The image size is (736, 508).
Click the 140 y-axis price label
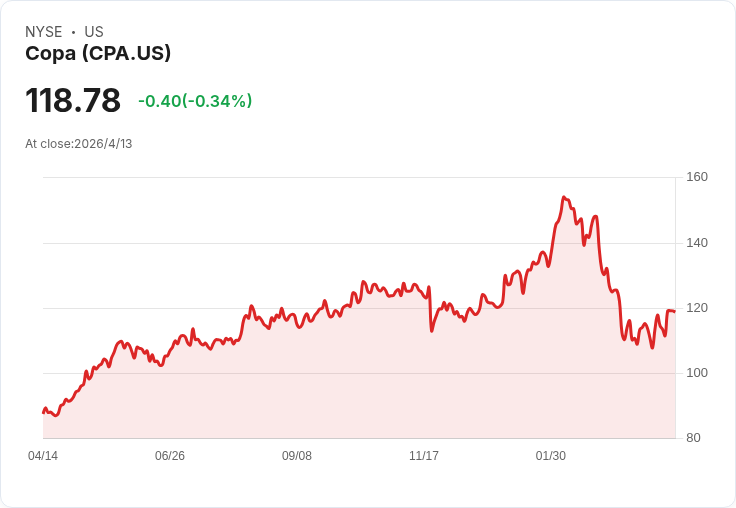696,243
